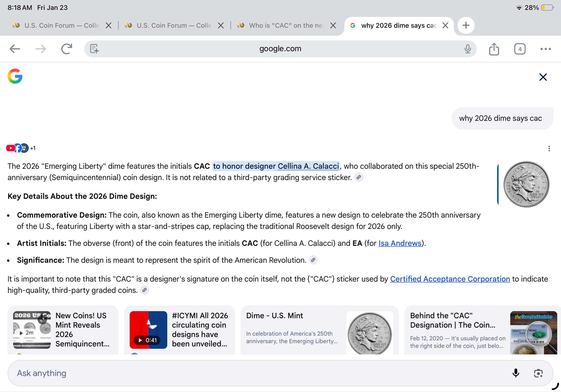Tap the page summary icon in address bar

tap(94, 49)
